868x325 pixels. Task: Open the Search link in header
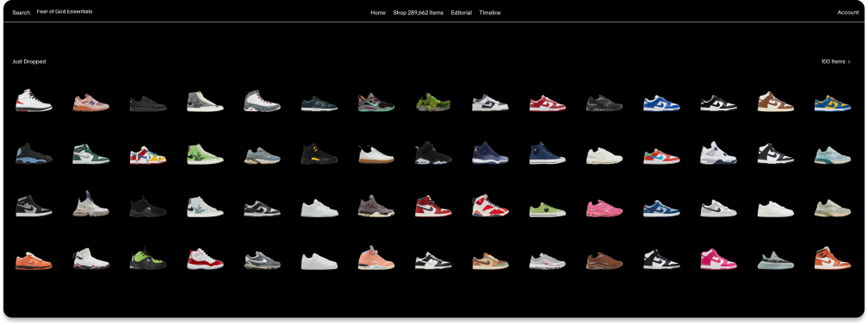tap(21, 12)
